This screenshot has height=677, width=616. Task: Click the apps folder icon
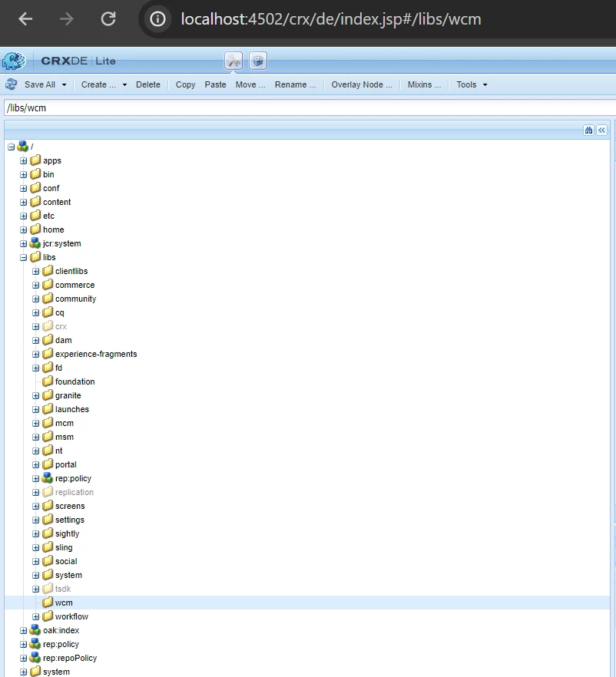pos(35,160)
